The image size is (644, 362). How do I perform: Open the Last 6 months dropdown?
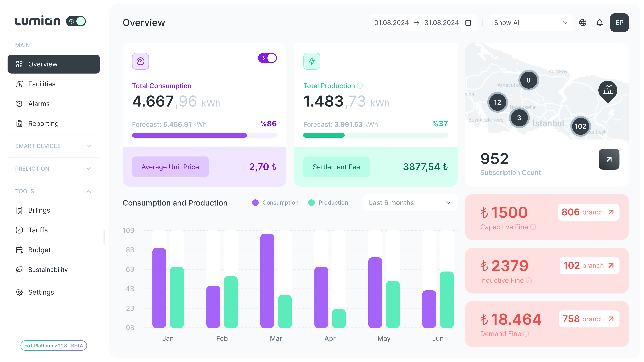click(x=410, y=203)
